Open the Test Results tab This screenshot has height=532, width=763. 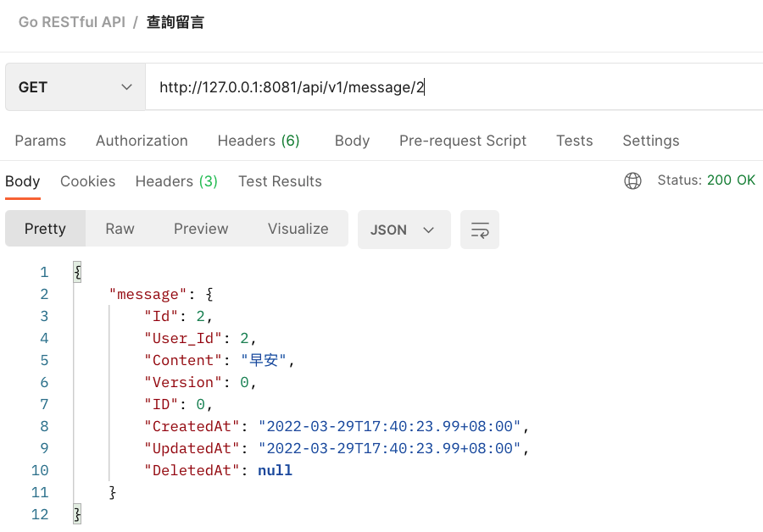(281, 181)
